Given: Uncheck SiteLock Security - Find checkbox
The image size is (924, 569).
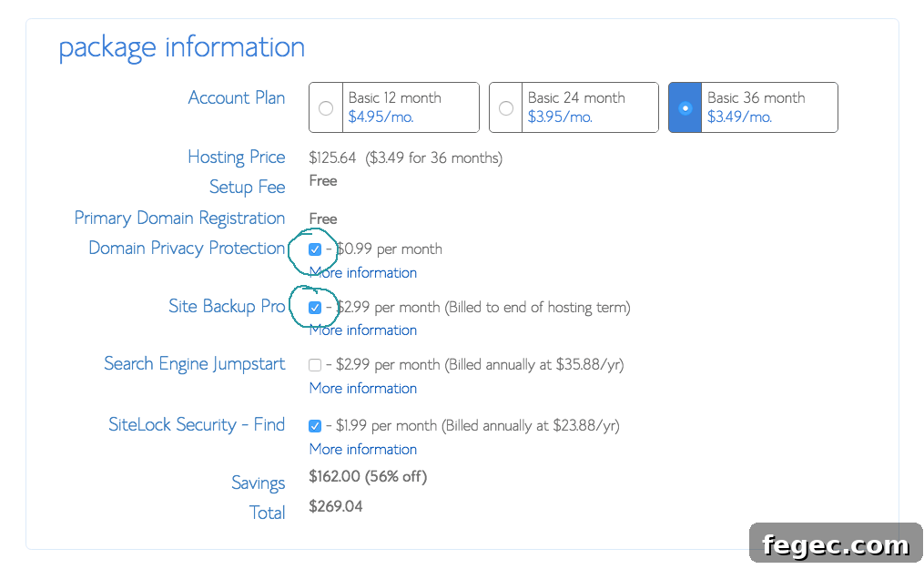Looking at the screenshot, I should 315,426.
